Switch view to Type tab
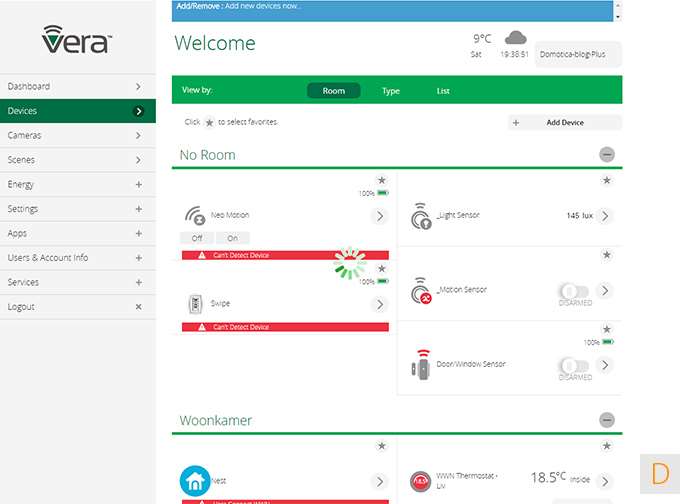 pos(391,91)
